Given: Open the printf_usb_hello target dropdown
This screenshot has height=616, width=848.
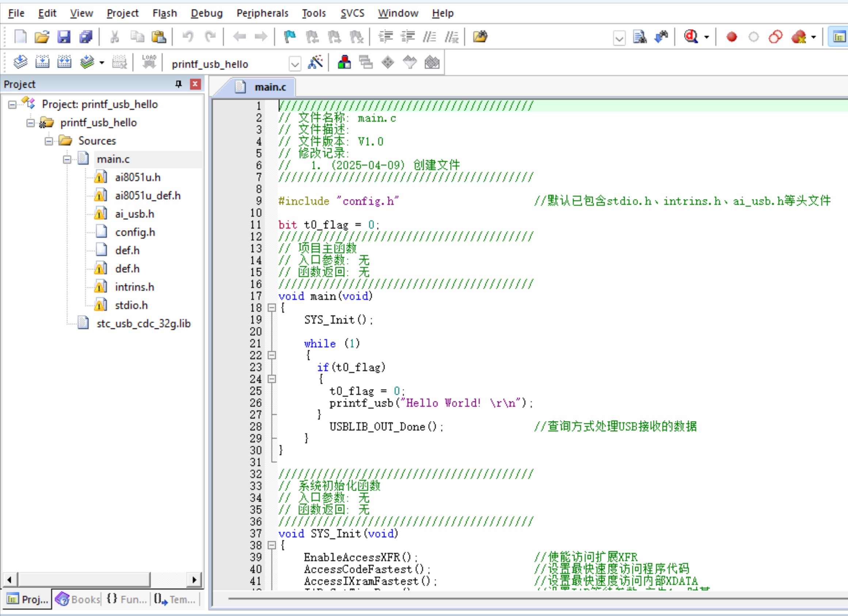Looking at the screenshot, I should [x=294, y=64].
